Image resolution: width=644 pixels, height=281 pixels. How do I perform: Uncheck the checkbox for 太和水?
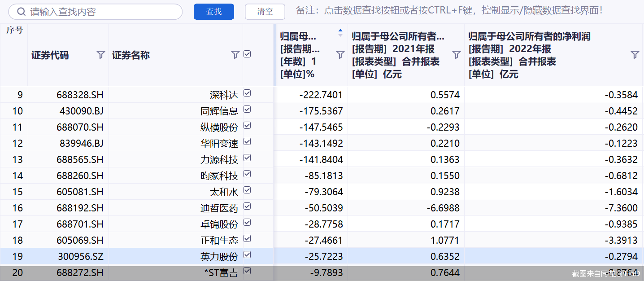[247, 190]
